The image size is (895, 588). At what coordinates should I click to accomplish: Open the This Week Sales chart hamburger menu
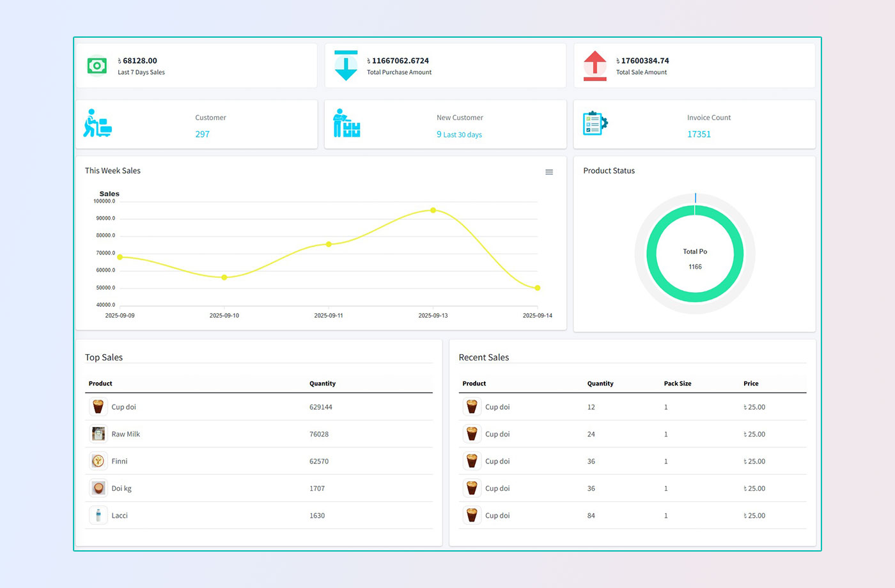[549, 172]
